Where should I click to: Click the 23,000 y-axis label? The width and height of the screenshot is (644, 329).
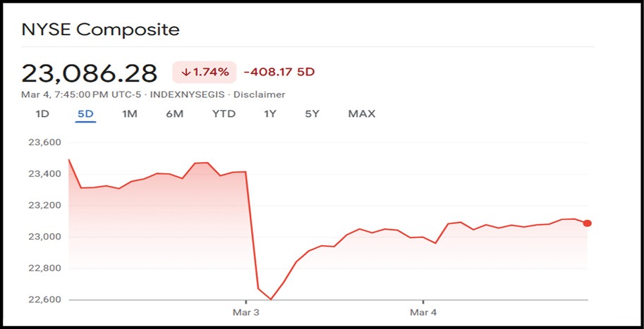pos(42,237)
